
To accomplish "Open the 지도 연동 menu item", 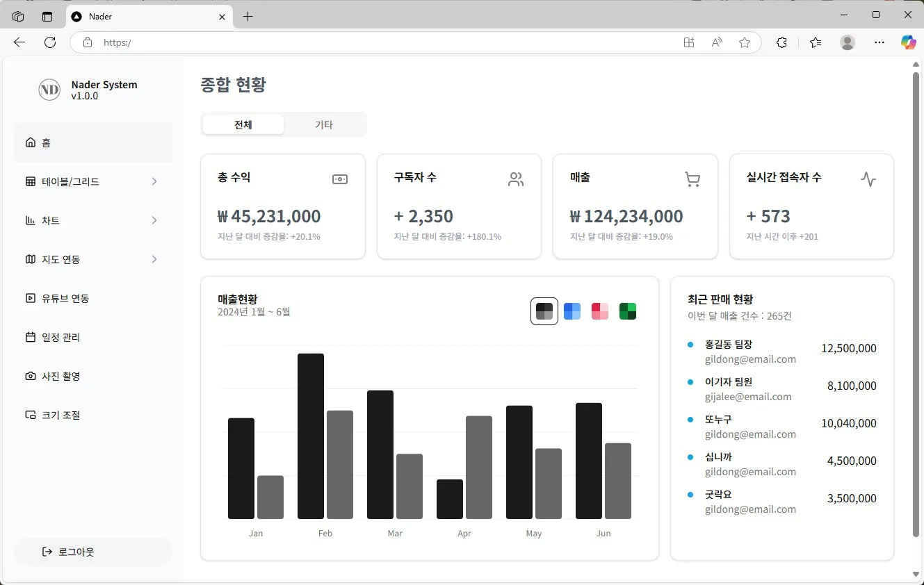I will (93, 259).
